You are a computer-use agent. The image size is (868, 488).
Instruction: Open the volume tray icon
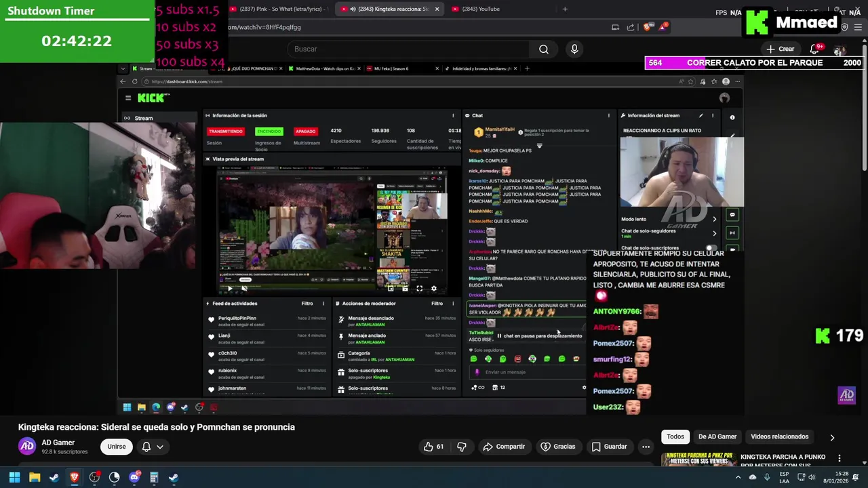point(812,477)
